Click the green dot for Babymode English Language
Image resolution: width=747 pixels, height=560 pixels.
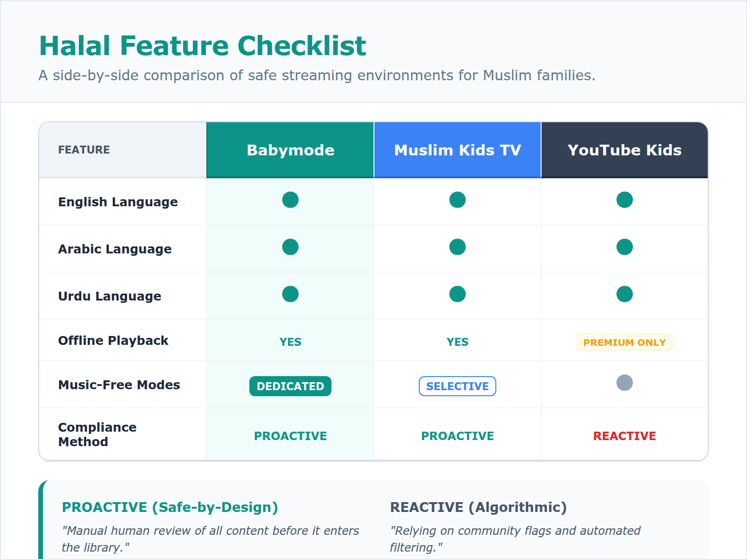[x=290, y=199]
